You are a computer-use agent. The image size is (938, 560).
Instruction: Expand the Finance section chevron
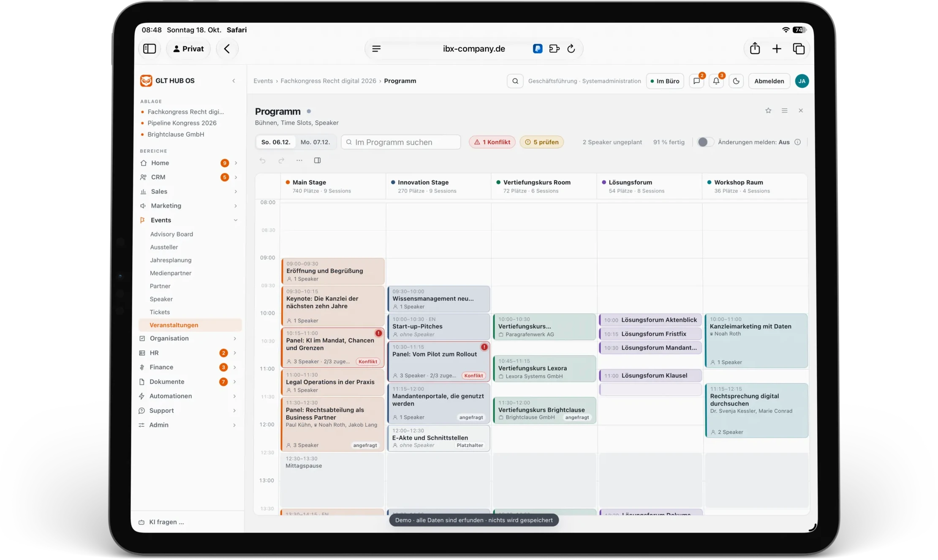[235, 367]
